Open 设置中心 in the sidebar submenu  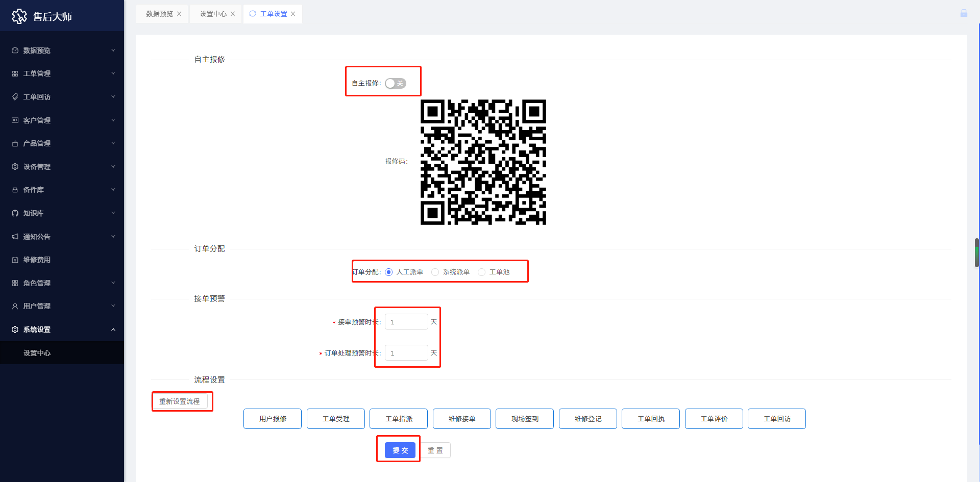point(37,353)
